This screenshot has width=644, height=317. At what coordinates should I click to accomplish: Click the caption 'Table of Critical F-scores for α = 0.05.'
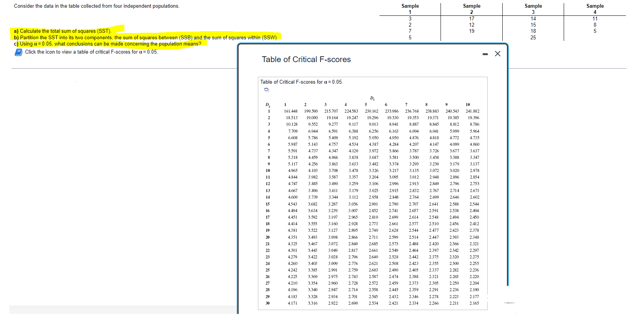click(x=302, y=82)
